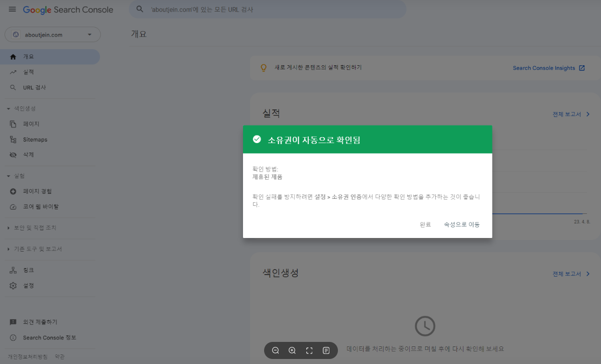601x364 pixels.
Task: Click the 코어 웹 바이탈 gauge icon
Action: 13,206
